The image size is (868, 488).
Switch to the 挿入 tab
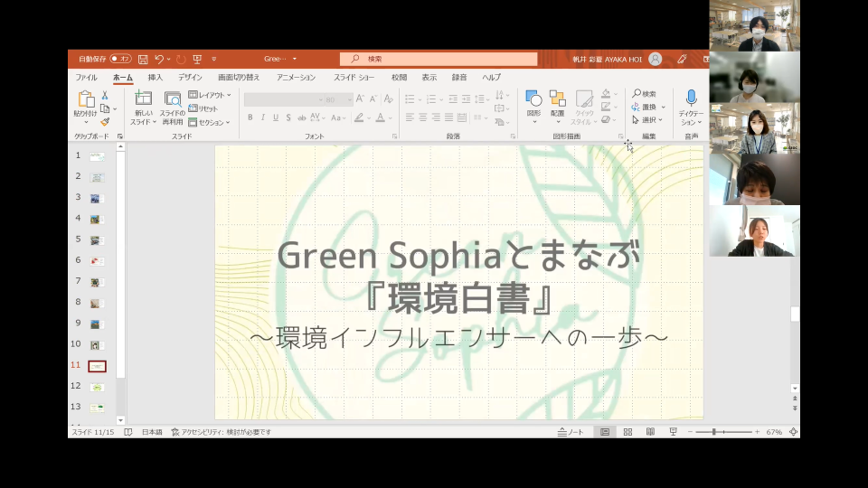(155, 78)
